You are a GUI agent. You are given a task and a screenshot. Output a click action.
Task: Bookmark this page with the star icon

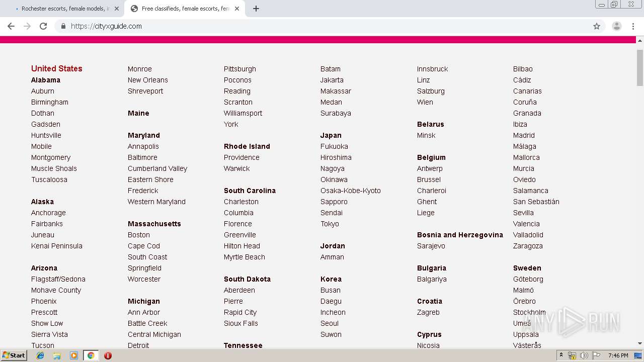(x=597, y=26)
